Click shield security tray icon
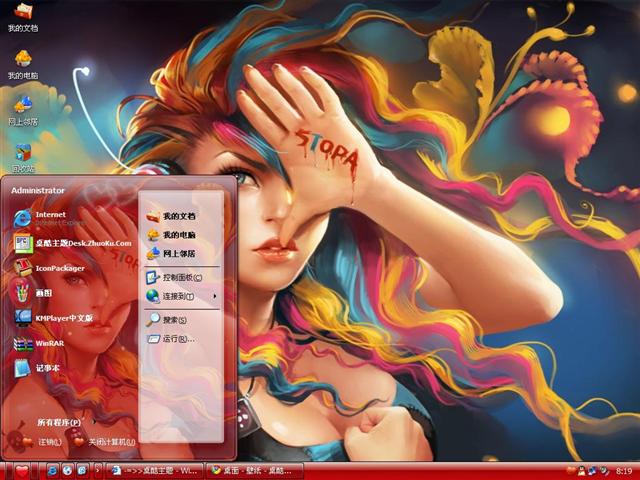 pos(603,471)
